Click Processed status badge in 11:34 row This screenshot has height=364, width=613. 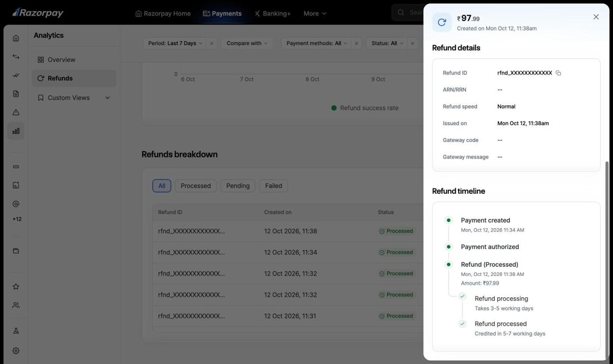click(x=396, y=252)
